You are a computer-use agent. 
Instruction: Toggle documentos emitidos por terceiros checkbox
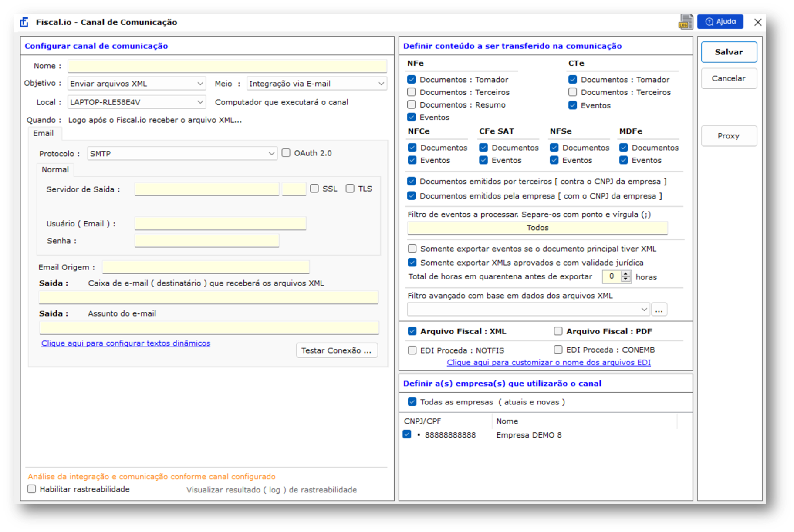(412, 181)
